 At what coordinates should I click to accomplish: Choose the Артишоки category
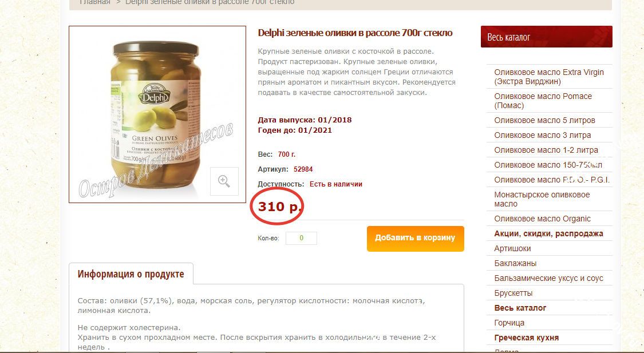tap(512, 248)
